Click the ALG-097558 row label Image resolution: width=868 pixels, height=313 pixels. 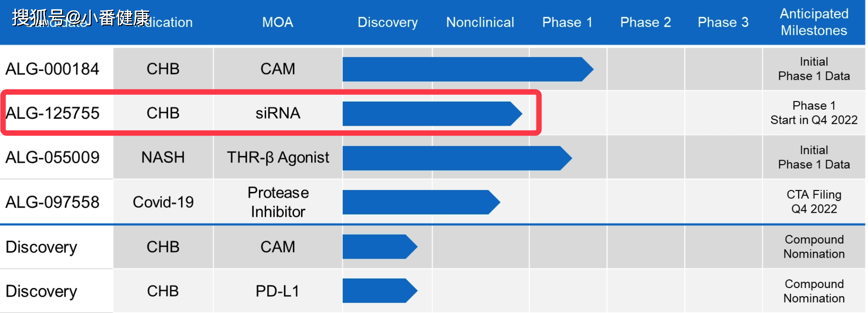point(52,202)
